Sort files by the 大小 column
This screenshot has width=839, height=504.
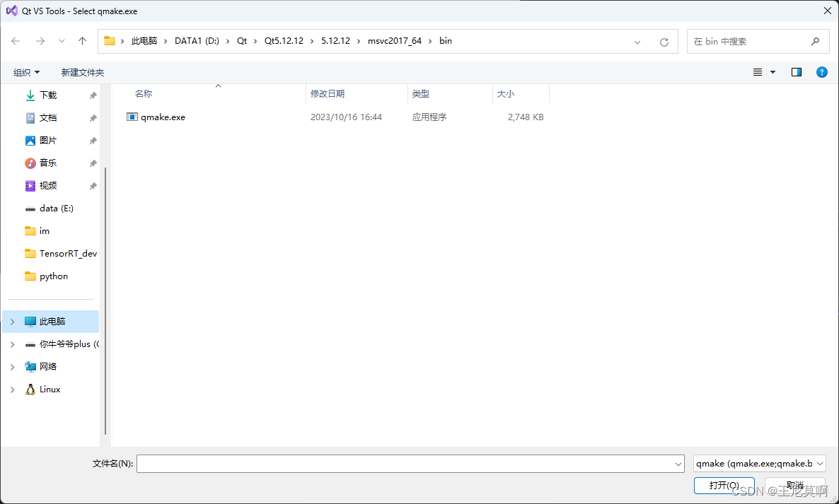tap(506, 93)
